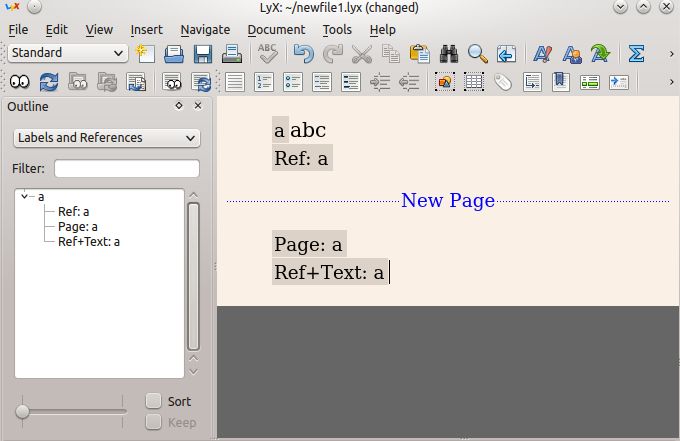Click the View master document icon
This screenshot has width=680, height=441.
pyautogui.click(x=78, y=82)
